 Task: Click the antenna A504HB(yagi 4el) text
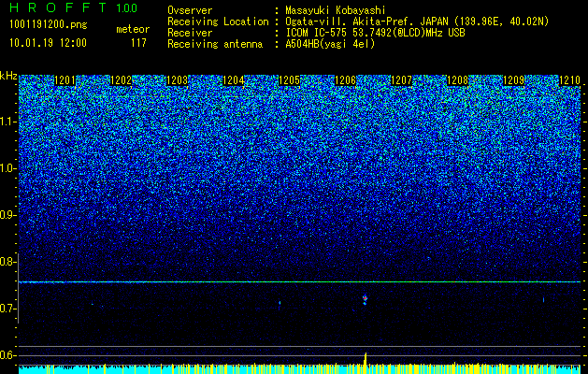click(x=330, y=44)
